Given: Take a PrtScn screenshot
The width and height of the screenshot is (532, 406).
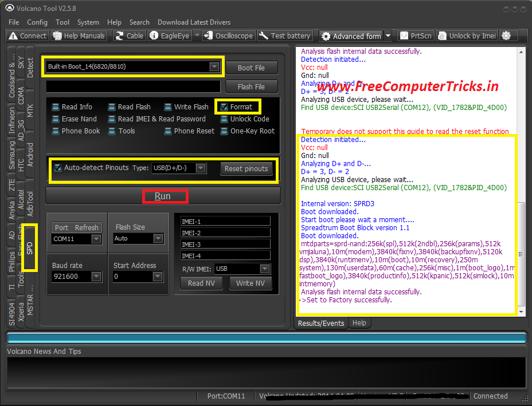Looking at the screenshot, I should pyautogui.click(x=416, y=36).
